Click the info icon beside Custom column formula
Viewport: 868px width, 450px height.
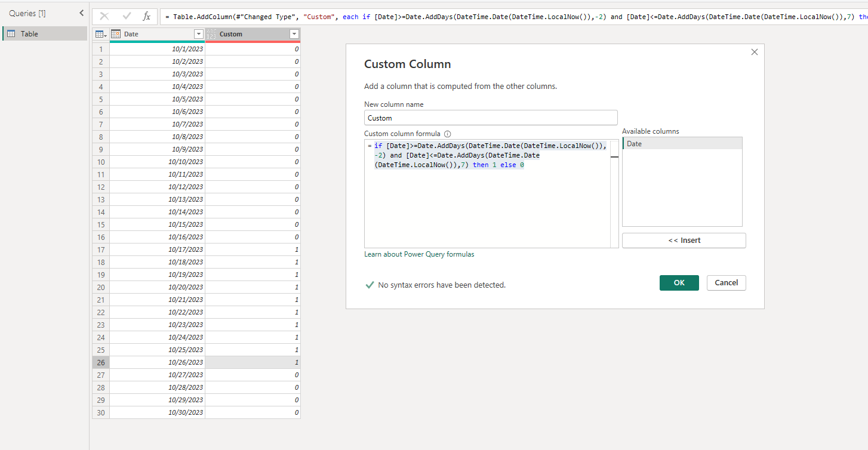pyautogui.click(x=447, y=134)
